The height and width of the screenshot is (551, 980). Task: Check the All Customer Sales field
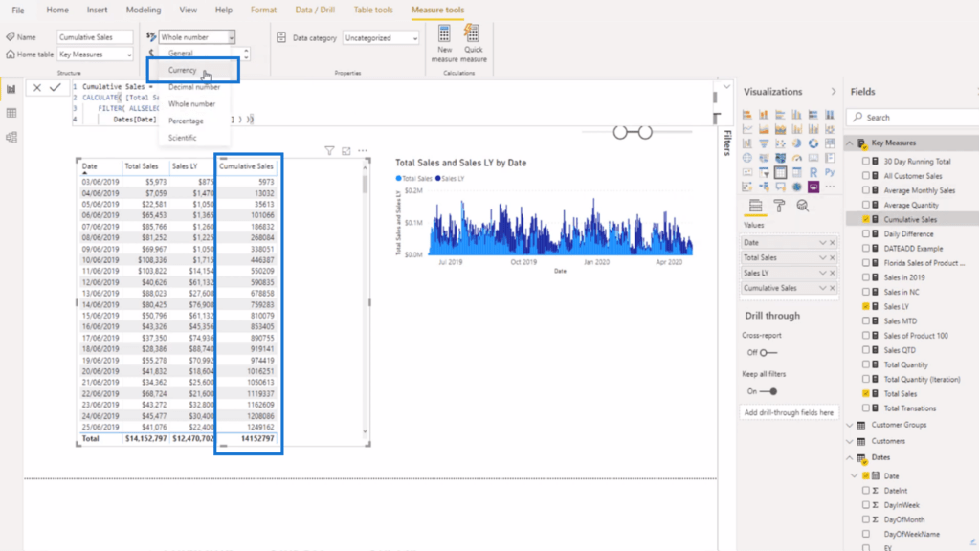point(865,176)
